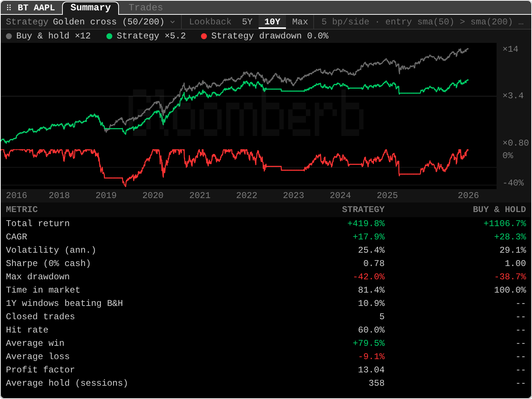The width and height of the screenshot is (532, 399).
Task: Open the Strategy dropdown chevron
Action: pyautogui.click(x=173, y=22)
